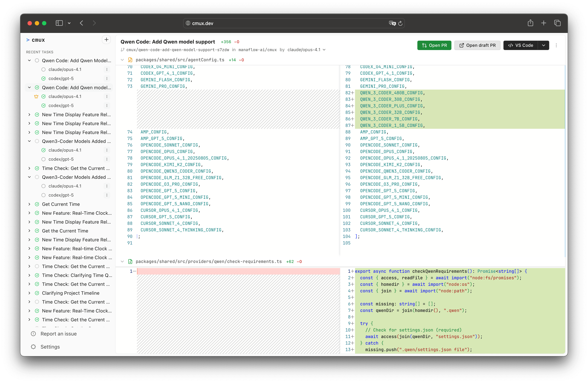Click the green Open PR button

[x=434, y=46]
